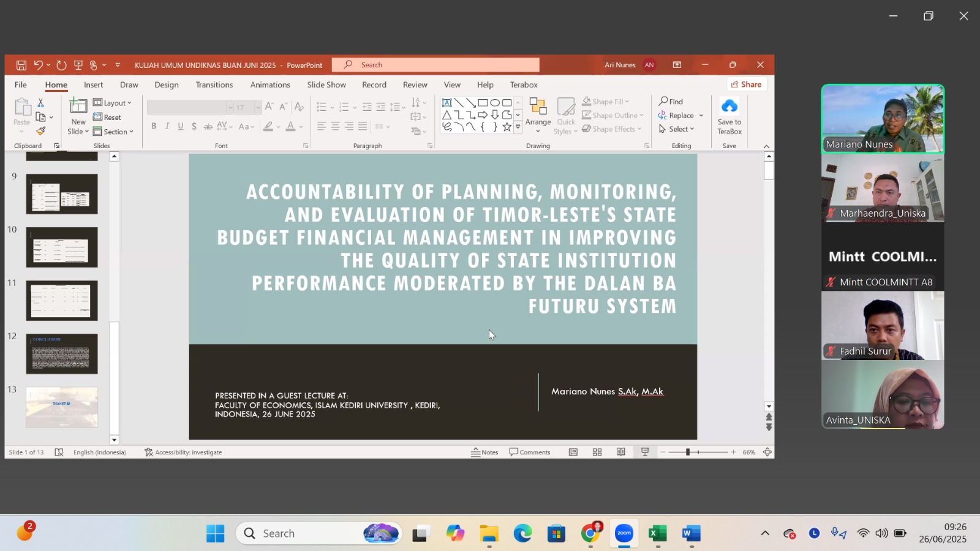
Task: Click the Save icon in title bar
Action: 21,65
